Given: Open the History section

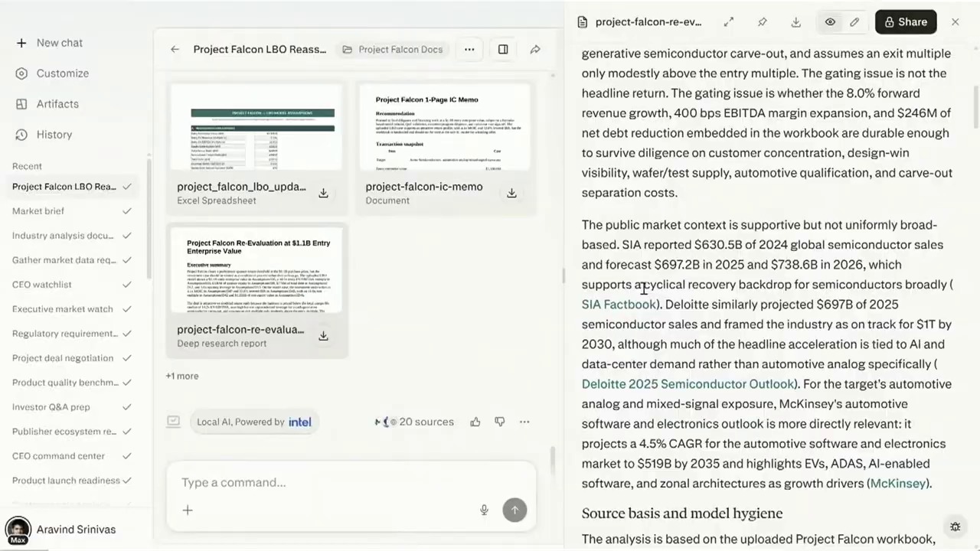Looking at the screenshot, I should [x=44, y=135].
